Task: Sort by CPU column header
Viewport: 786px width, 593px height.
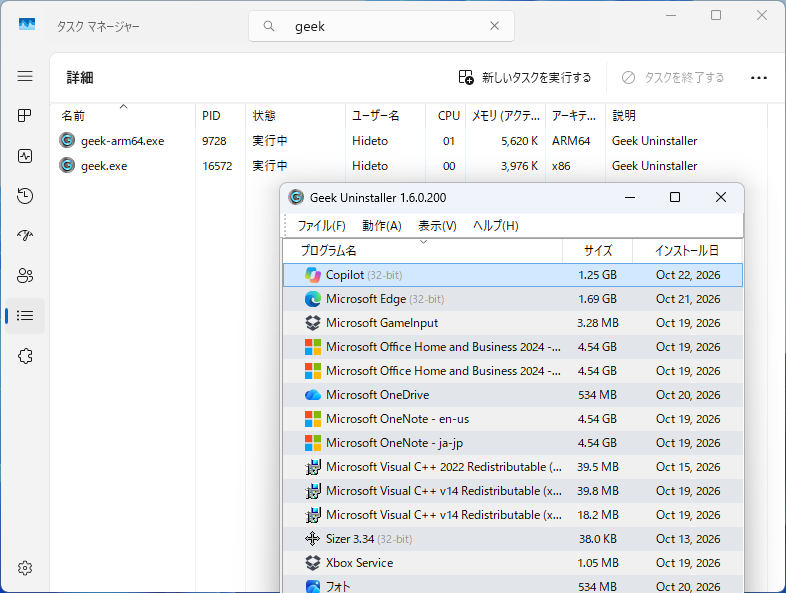Action: pyautogui.click(x=446, y=116)
